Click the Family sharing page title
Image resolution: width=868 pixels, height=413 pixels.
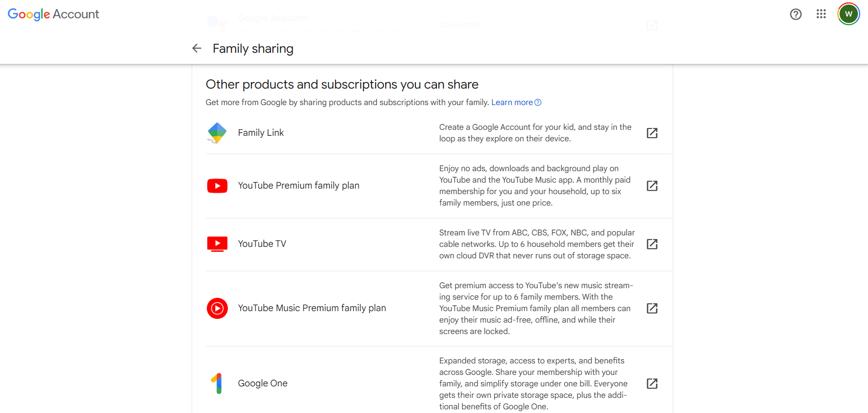[253, 49]
